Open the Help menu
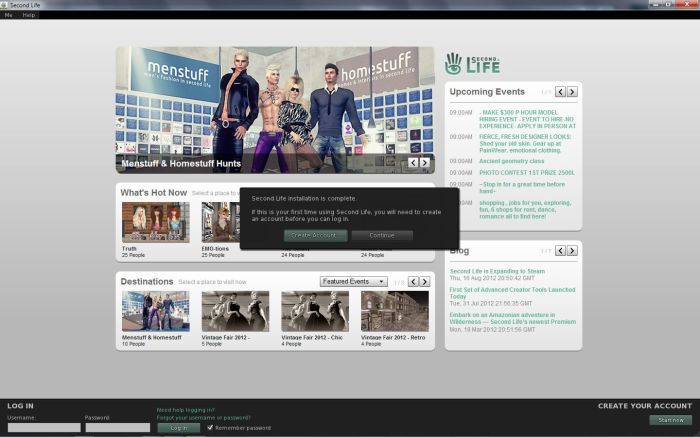 pos(28,15)
